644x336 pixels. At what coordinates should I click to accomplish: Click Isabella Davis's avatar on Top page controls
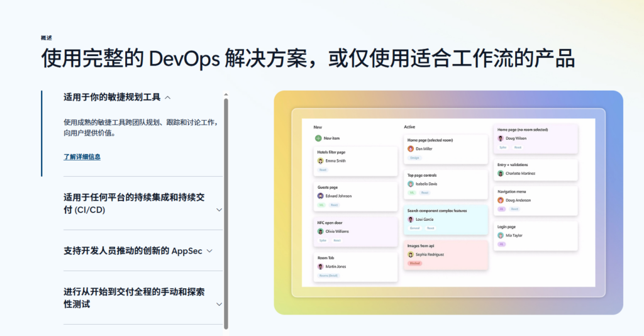click(410, 184)
